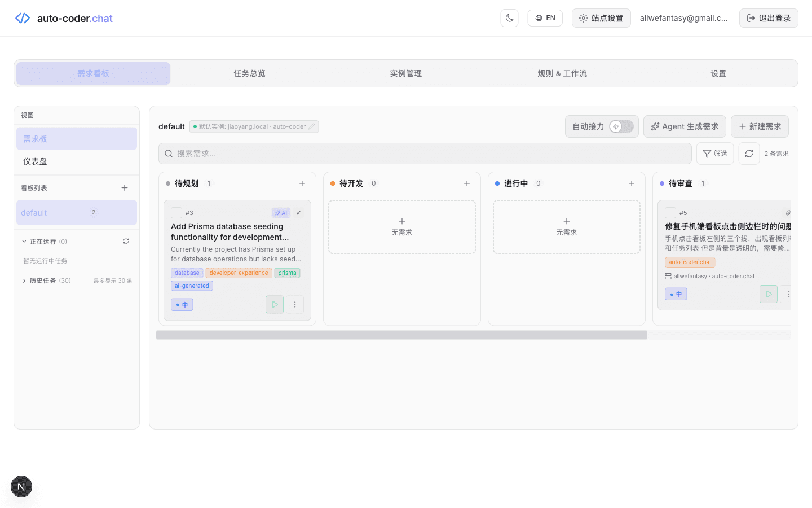Screen dimensions: 812x508
Task: Collapse the 正在运行 section
Action: (24, 241)
